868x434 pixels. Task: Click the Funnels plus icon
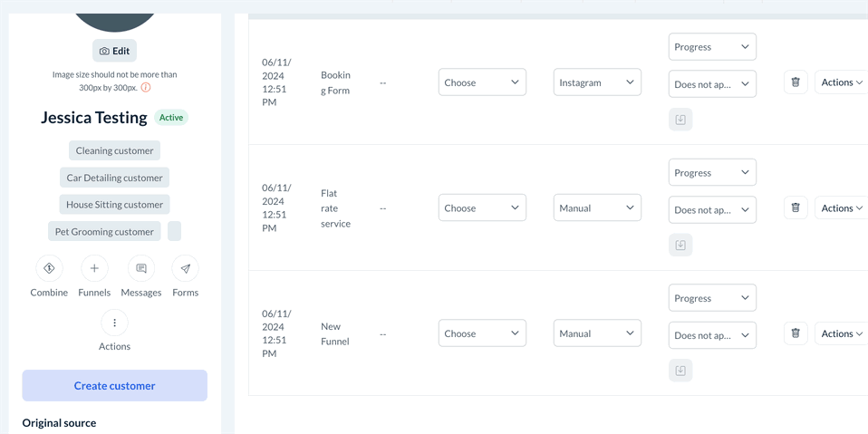(94, 268)
